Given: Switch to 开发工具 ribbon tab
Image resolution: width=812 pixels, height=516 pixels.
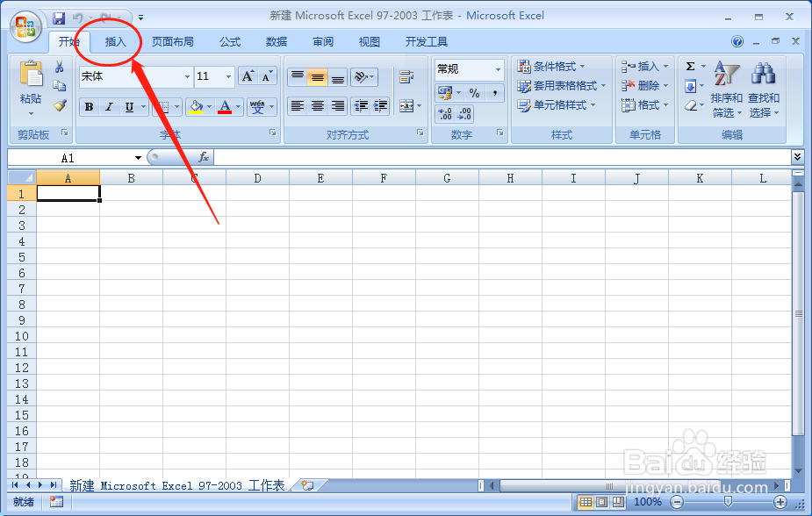Looking at the screenshot, I should click(x=427, y=42).
